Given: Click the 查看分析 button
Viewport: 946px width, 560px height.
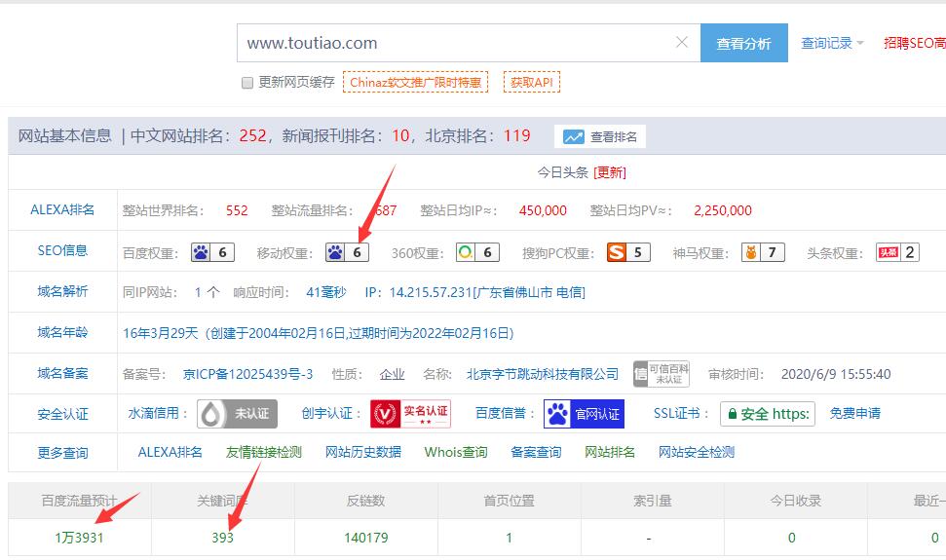Looking at the screenshot, I should click(744, 43).
